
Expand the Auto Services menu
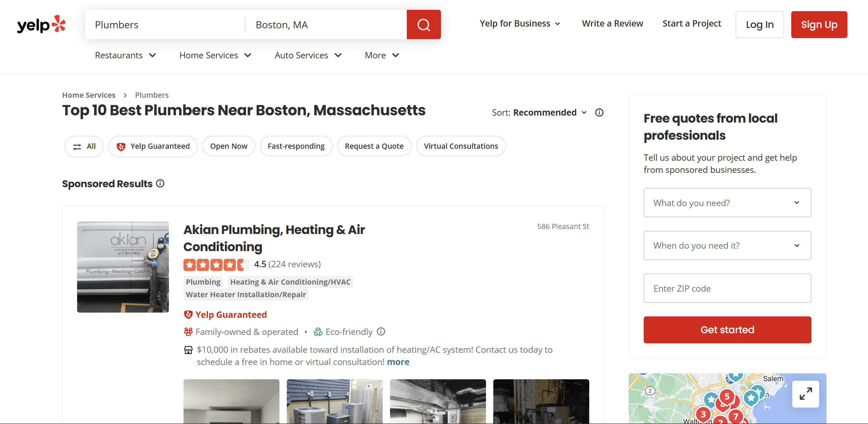(x=308, y=55)
